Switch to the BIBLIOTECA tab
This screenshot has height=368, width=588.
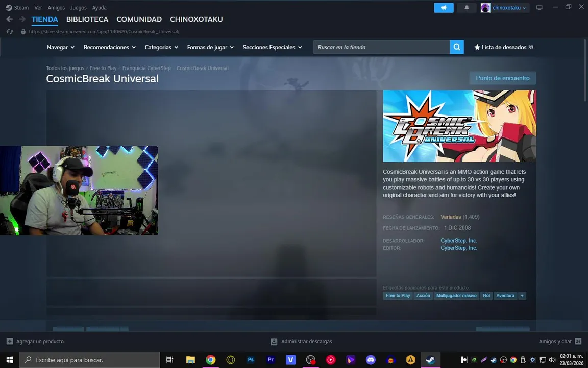pyautogui.click(x=87, y=19)
